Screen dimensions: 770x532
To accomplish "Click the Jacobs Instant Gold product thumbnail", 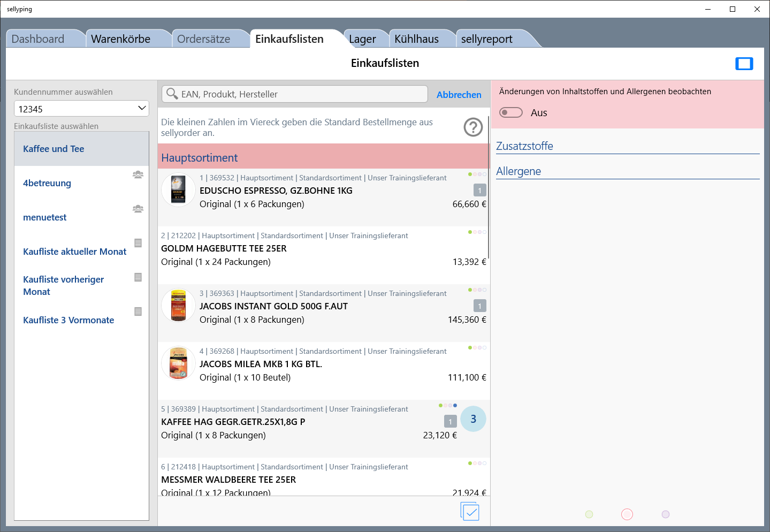I will (x=178, y=306).
